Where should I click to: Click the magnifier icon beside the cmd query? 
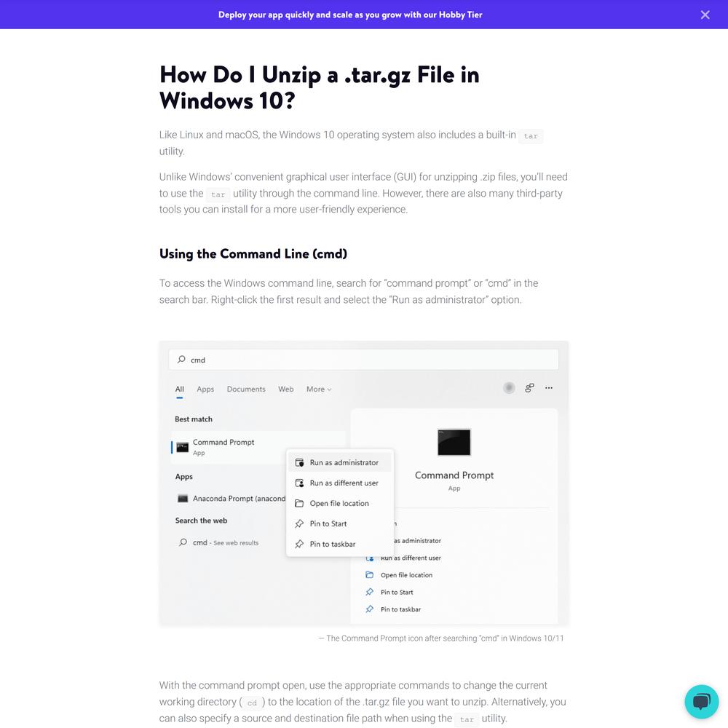pyautogui.click(x=181, y=360)
